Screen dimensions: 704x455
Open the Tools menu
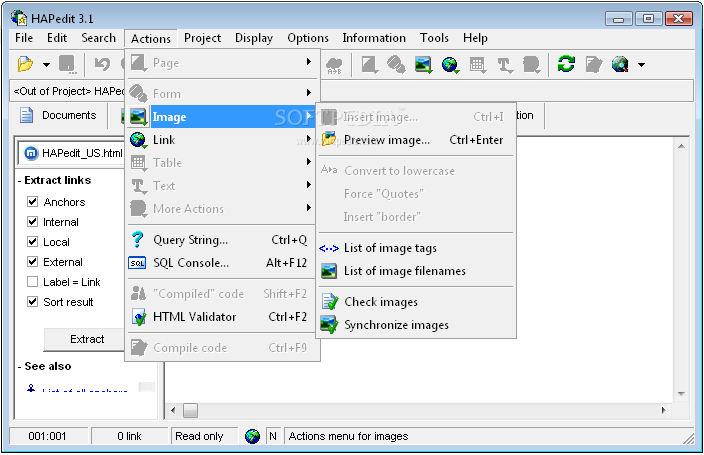tap(434, 38)
